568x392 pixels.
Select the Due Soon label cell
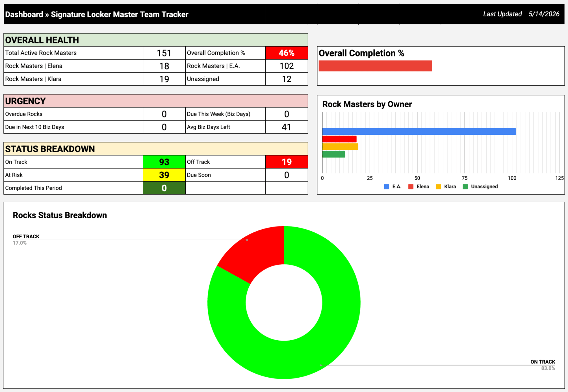coord(225,175)
